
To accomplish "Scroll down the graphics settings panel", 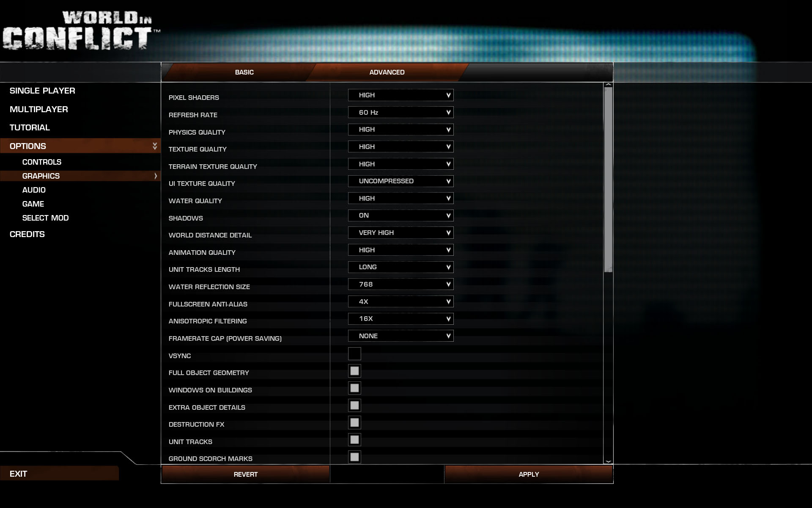I will pyautogui.click(x=608, y=460).
